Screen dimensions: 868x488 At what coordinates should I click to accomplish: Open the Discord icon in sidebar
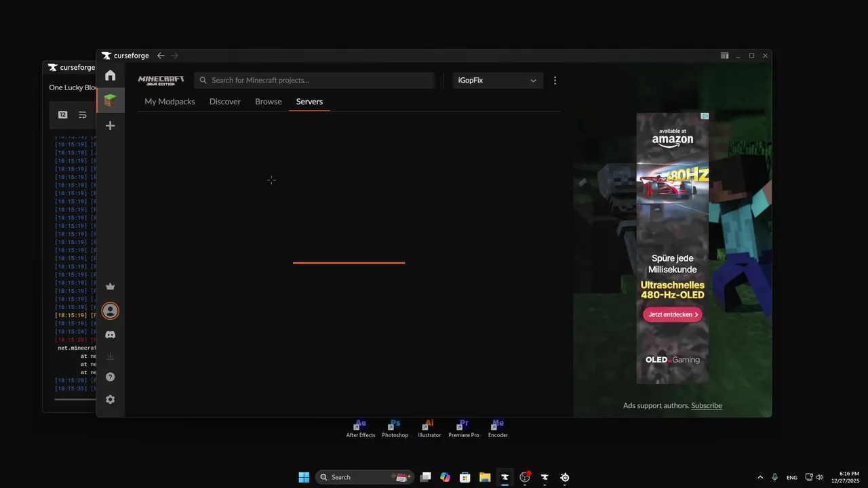coord(110,335)
